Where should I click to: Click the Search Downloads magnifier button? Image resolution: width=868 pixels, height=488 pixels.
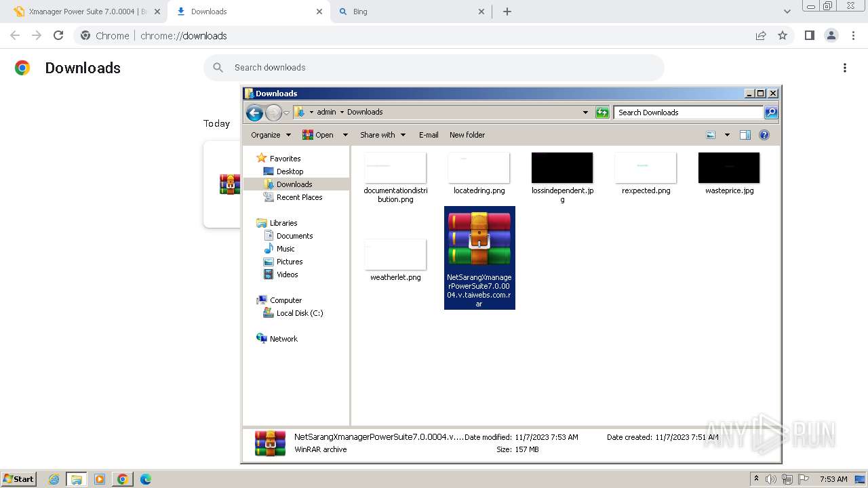[x=771, y=113]
